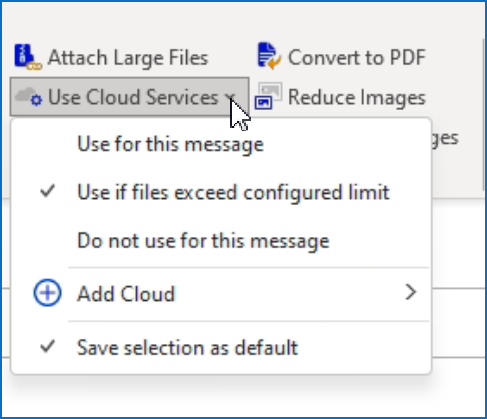Screen dimensions: 487x419
Task: Select Use for this message
Action: coord(221,144)
